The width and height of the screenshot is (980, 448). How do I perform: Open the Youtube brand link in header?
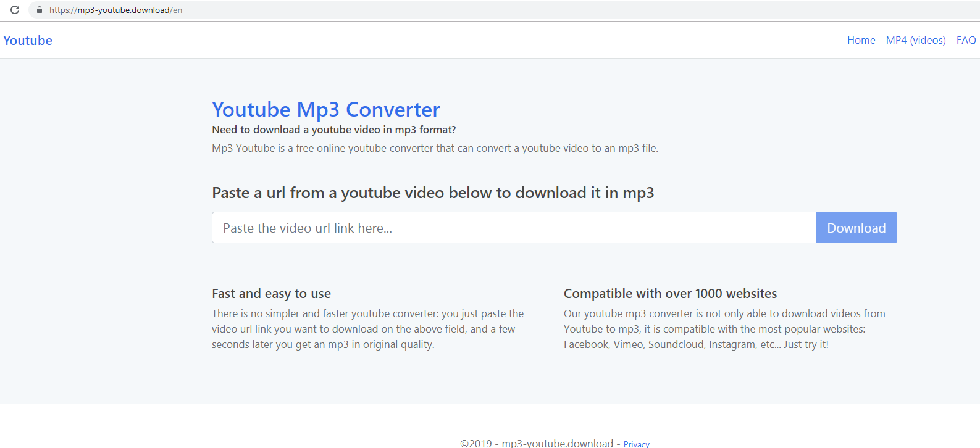(28, 41)
